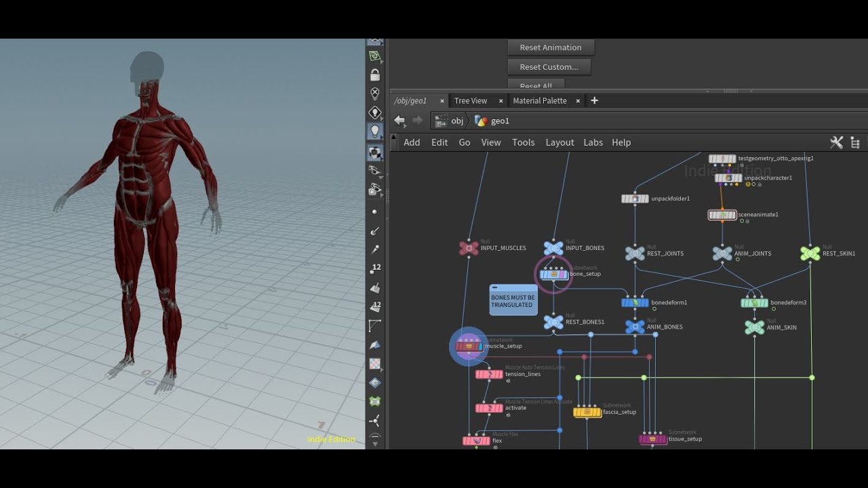
Task: Click the Reset Animation button
Action: click(x=551, y=47)
